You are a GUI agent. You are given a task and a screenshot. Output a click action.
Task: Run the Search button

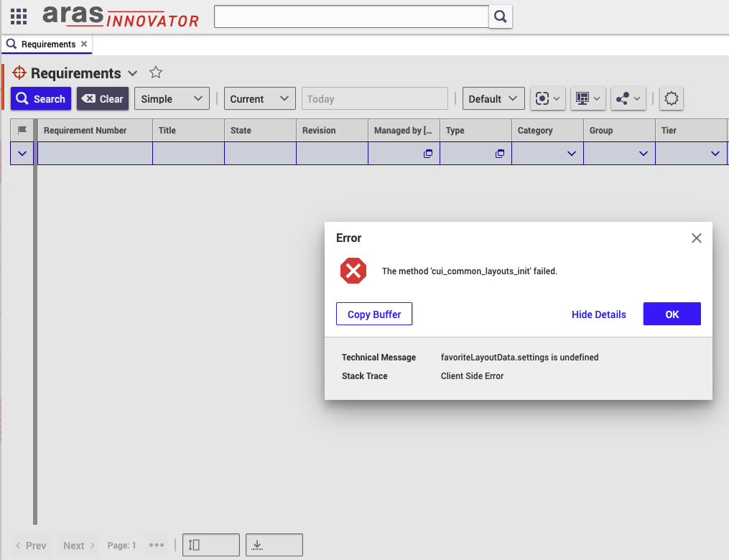[x=41, y=98]
